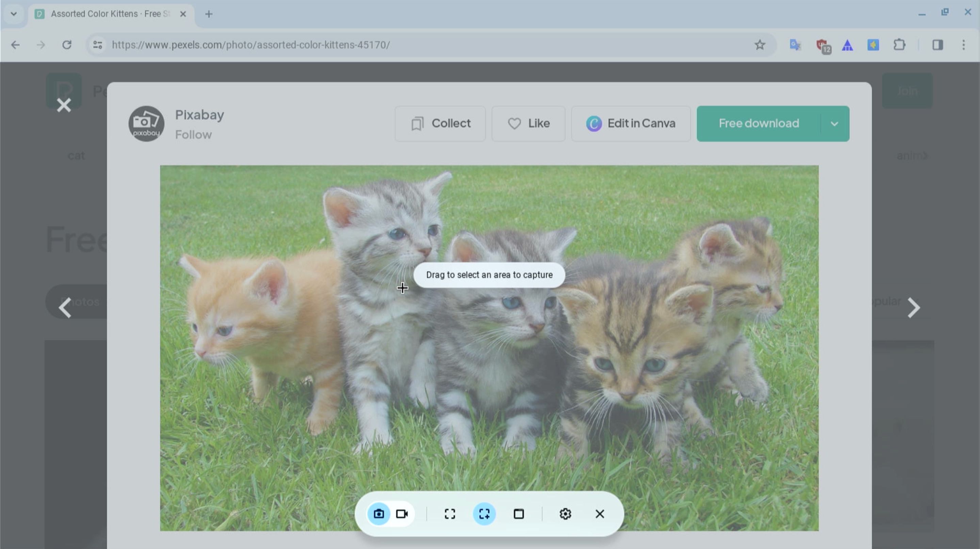This screenshot has height=549, width=980.
Task: Select full screen capture mode
Action: click(450, 514)
